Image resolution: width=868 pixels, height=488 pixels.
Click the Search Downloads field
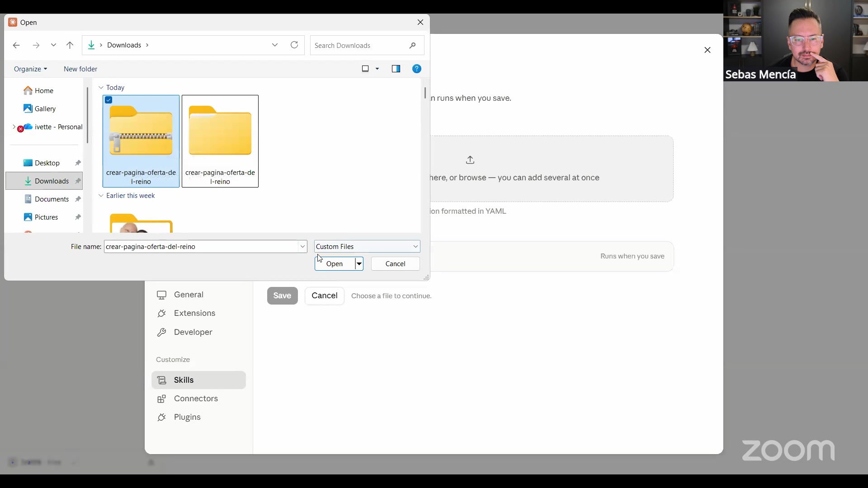pyautogui.click(x=361, y=45)
